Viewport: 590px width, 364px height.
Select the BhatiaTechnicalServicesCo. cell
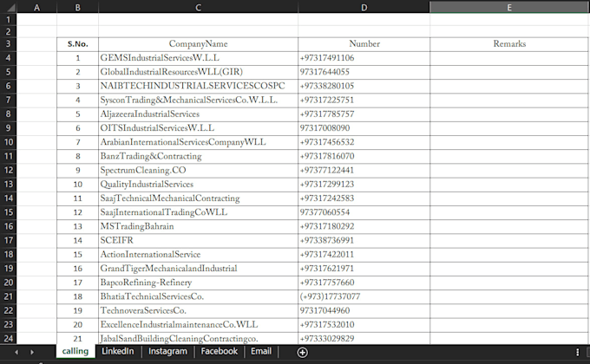pyautogui.click(x=198, y=296)
